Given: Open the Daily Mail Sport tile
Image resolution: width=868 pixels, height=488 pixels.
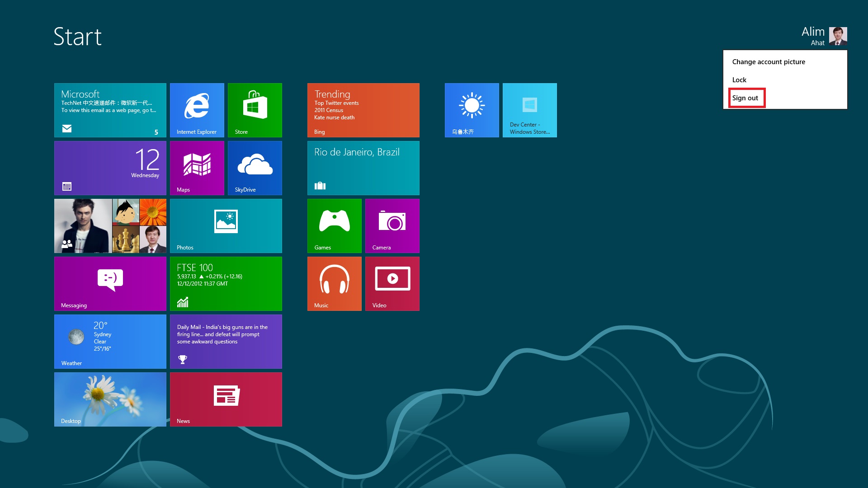Looking at the screenshot, I should click(226, 341).
